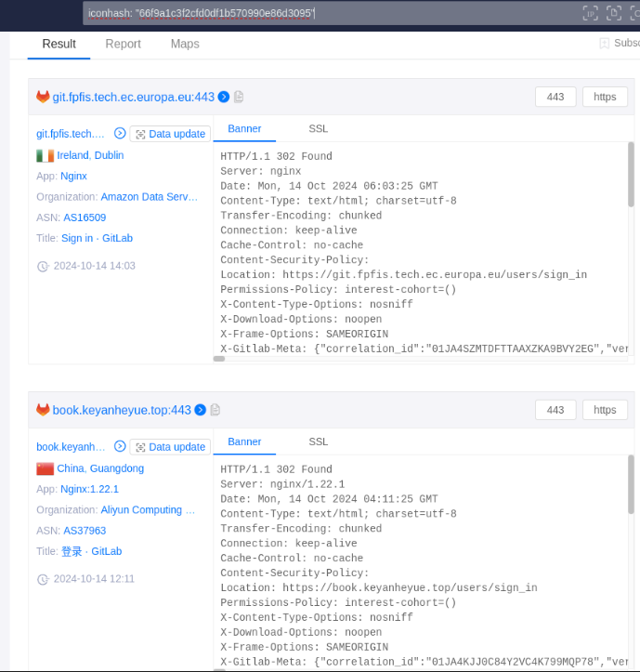Click circled arrow icon next to book.keyanh domain
The width and height of the screenshot is (640, 672).
click(x=120, y=447)
